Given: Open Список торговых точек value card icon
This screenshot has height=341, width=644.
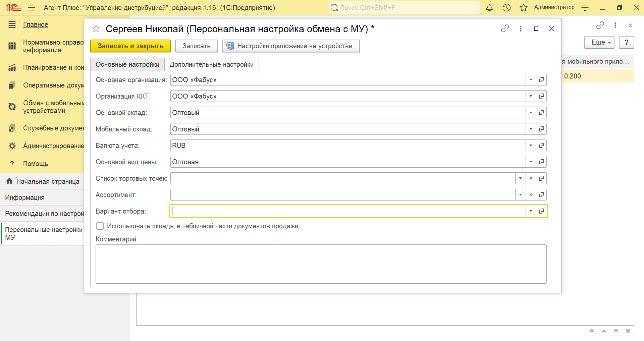Looking at the screenshot, I should [541, 178].
